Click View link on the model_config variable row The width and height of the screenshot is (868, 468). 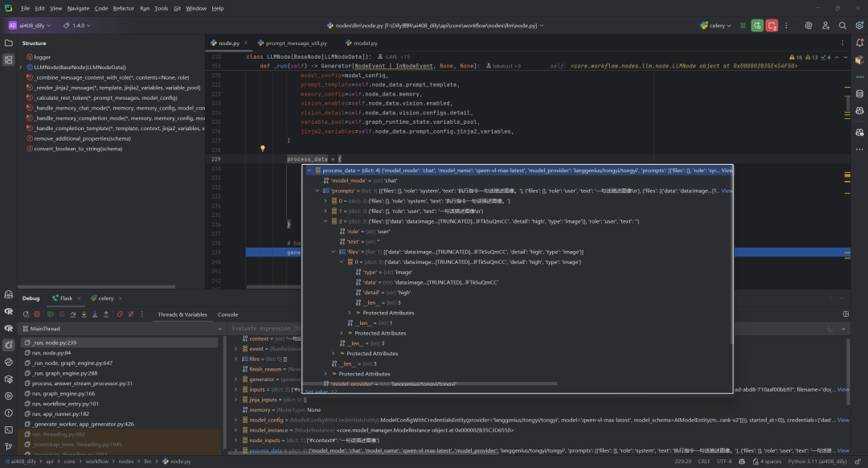[843, 420]
